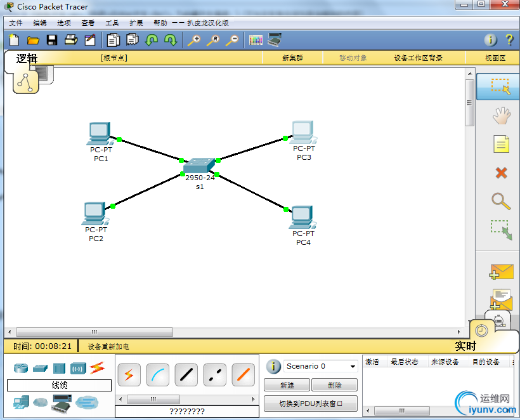520x420 pixels.
Task: Open the activity wizard icon
Action: 90,40
